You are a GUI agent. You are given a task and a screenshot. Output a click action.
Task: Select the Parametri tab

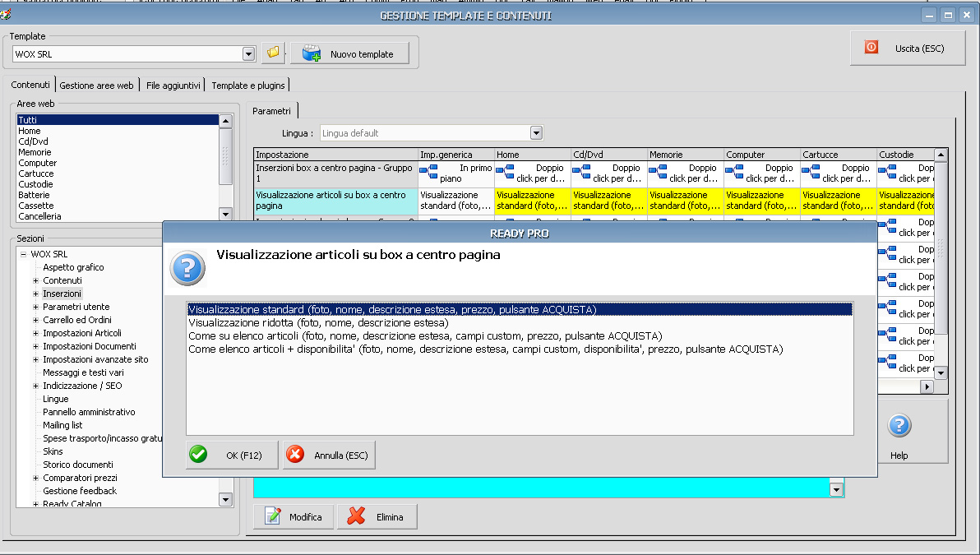point(271,111)
